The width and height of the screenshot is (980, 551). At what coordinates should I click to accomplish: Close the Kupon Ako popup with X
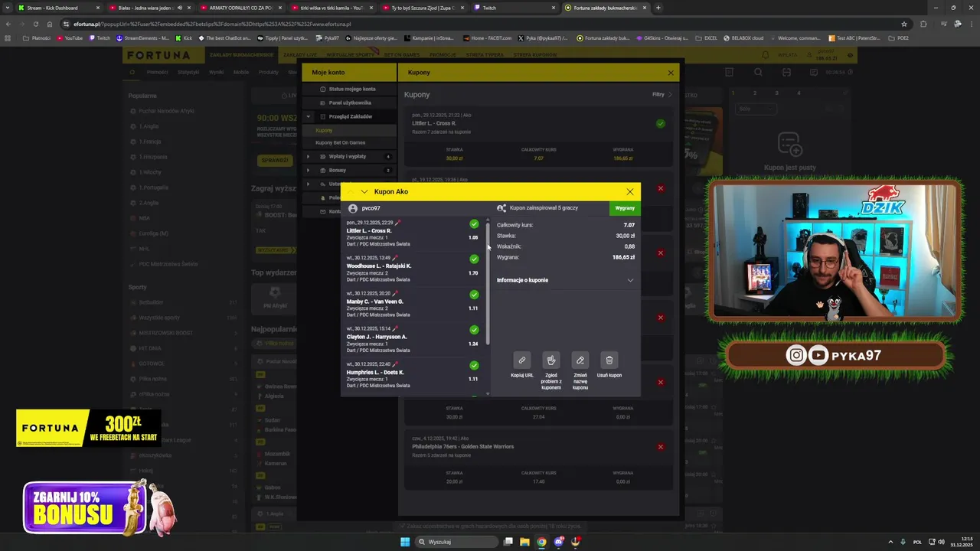tap(630, 191)
